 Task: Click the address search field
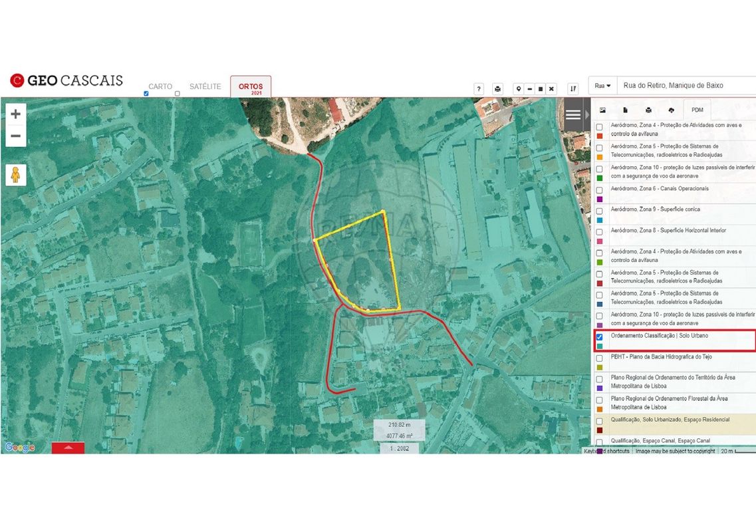click(x=688, y=86)
